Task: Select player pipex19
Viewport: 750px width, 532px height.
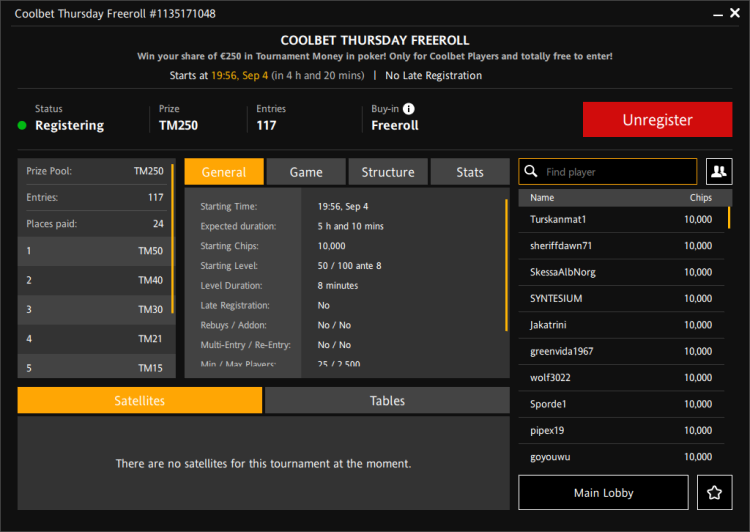Action: pyautogui.click(x=621, y=431)
